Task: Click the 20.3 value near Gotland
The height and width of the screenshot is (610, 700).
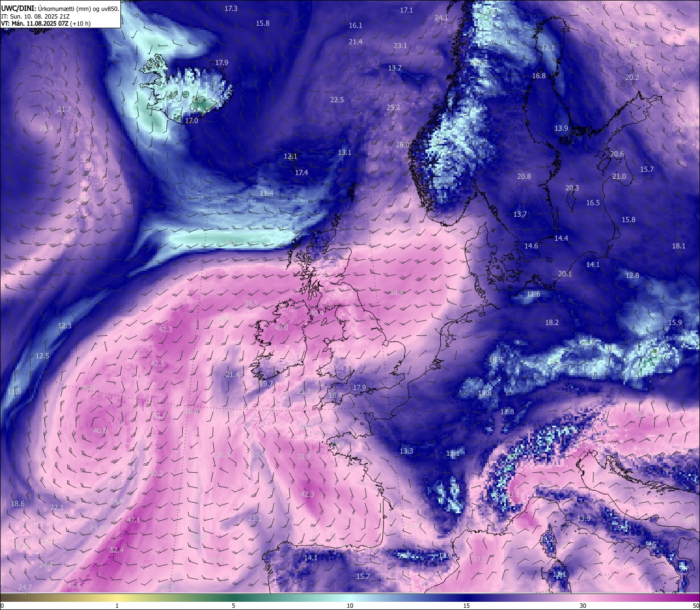Action: [x=572, y=188]
